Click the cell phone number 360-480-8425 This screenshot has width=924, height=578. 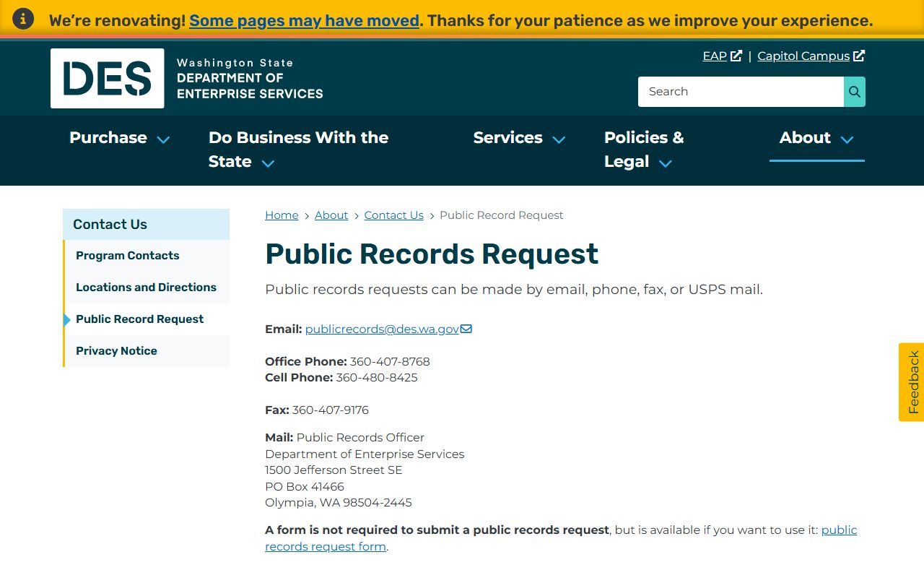[x=377, y=377]
